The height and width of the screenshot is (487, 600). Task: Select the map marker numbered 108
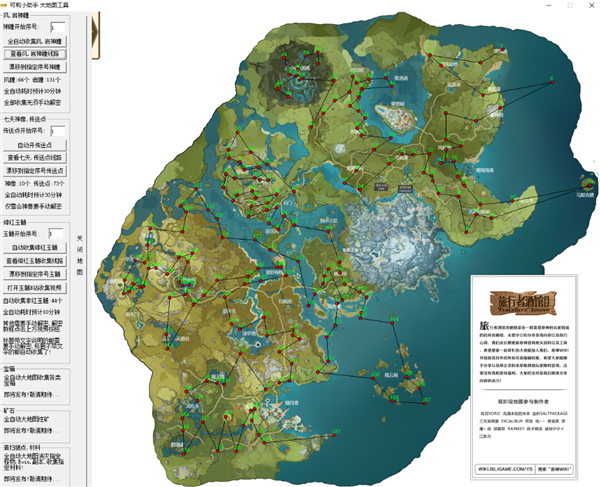392,401
